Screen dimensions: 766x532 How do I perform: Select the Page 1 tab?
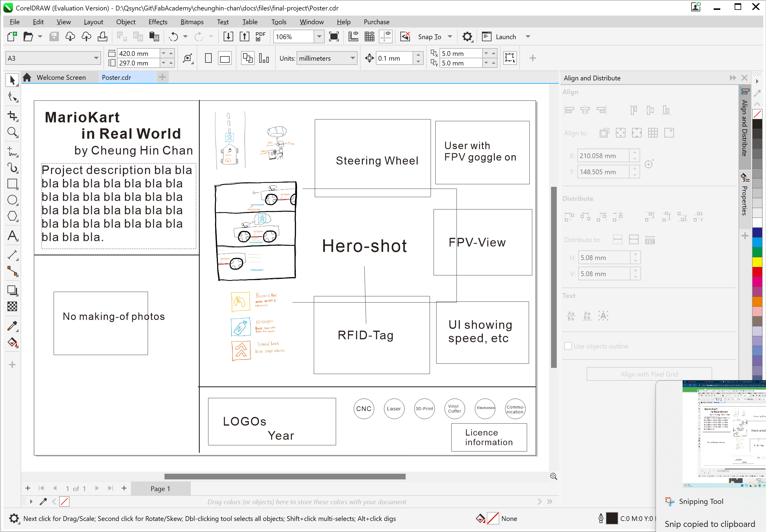click(160, 488)
